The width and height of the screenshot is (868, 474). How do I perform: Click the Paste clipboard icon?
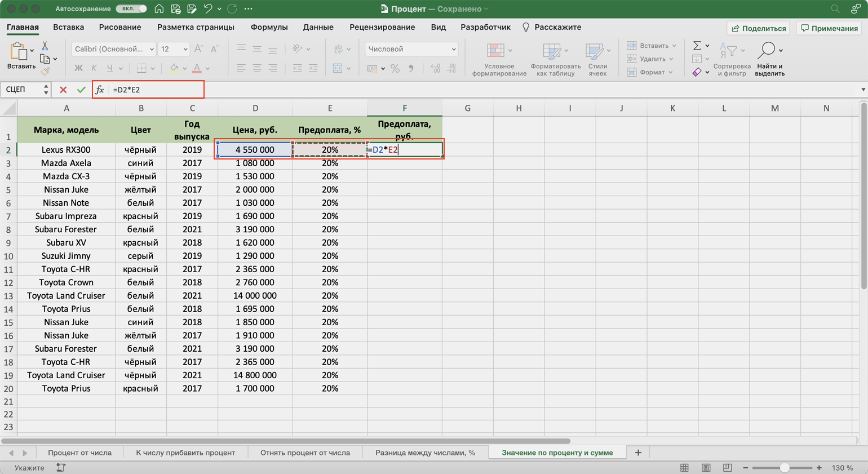click(19, 53)
